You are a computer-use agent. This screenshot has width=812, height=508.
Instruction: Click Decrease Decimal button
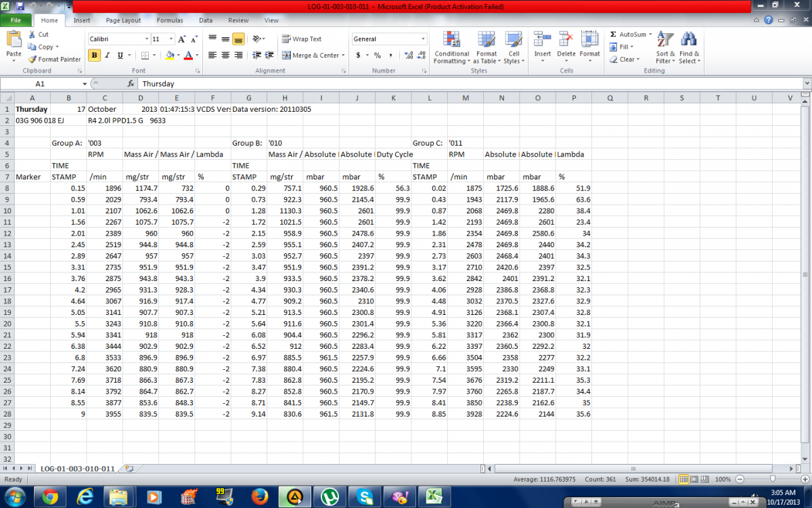point(421,56)
